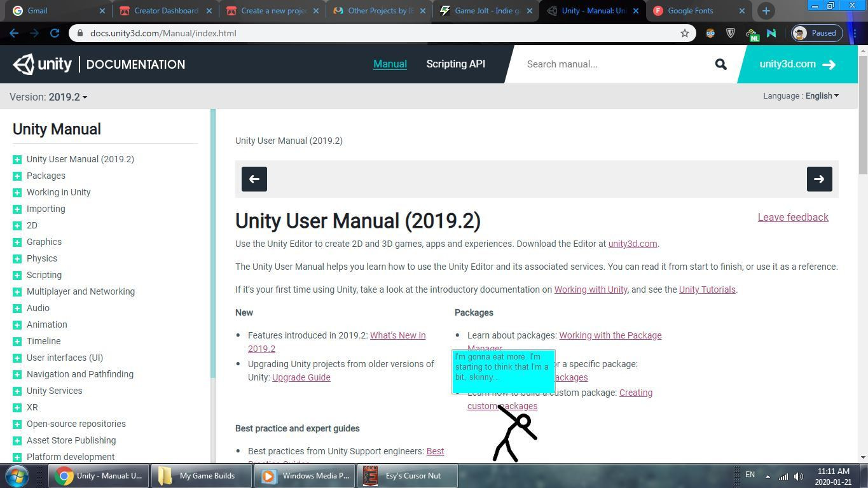868x488 pixels.
Task: Expand the Animation sidebar section
Action: (x=17, y=324)
